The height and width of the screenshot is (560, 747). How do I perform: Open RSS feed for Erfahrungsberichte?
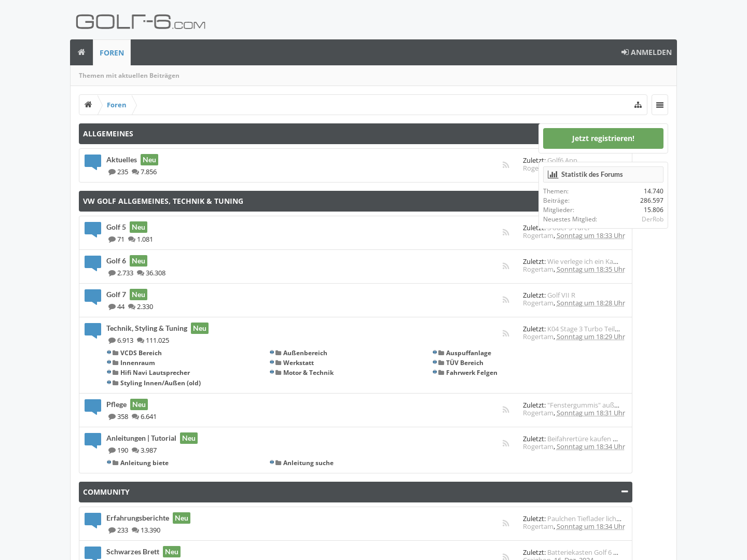point(506,523)
